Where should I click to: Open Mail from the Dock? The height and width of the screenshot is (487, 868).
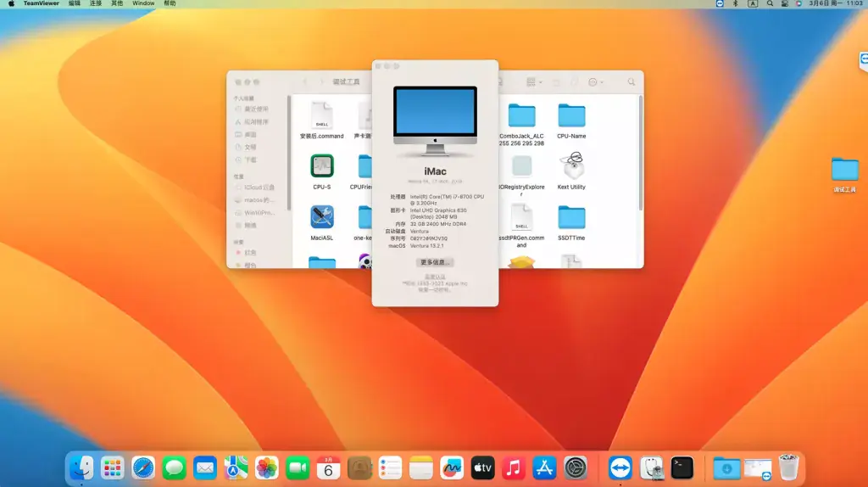pos(205,468)
